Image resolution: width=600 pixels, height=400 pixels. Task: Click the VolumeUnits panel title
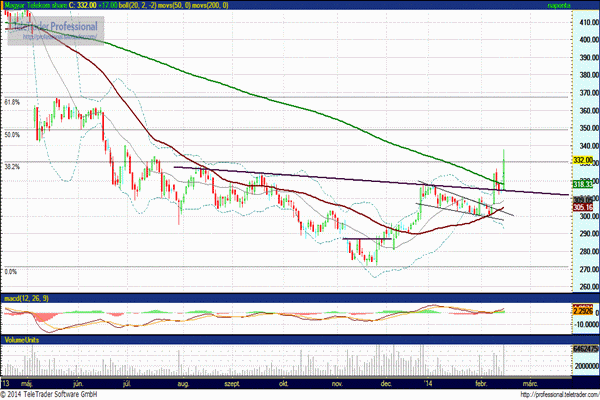click(21, 340)
